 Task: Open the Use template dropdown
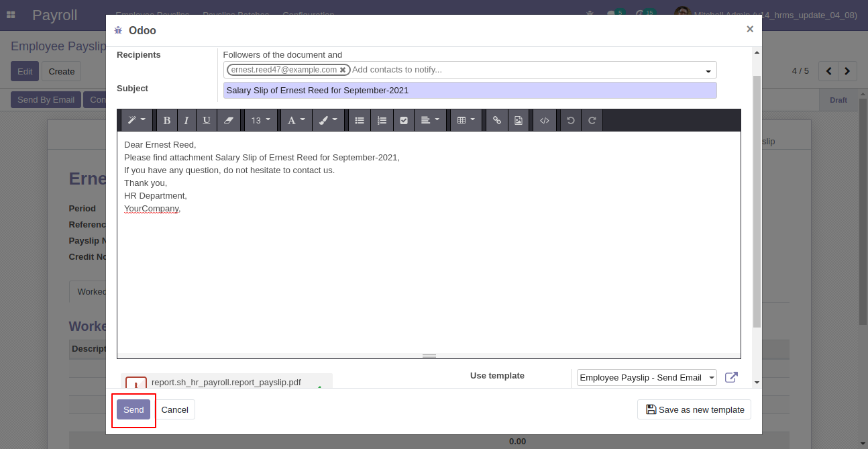click(647, 378)
